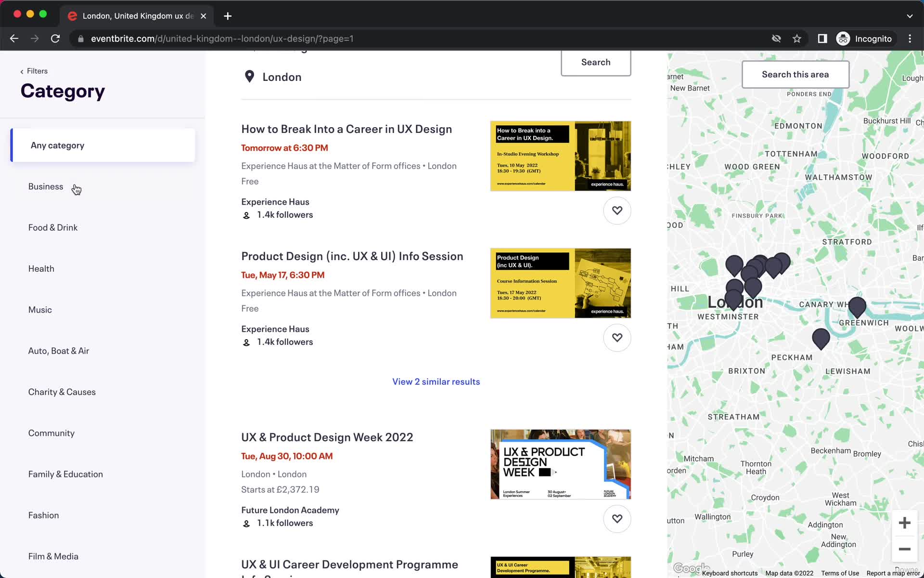This screenshot has height=578, width=924.
Task: Click the address bar URL
Action: pyautogui.click(x=222, y=39)
